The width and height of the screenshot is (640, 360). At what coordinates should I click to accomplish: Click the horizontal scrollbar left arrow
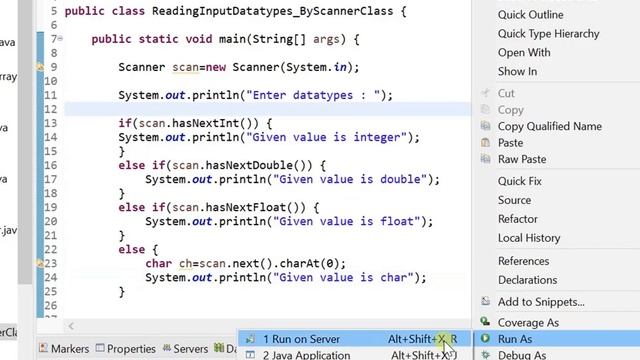coord(71,326)
